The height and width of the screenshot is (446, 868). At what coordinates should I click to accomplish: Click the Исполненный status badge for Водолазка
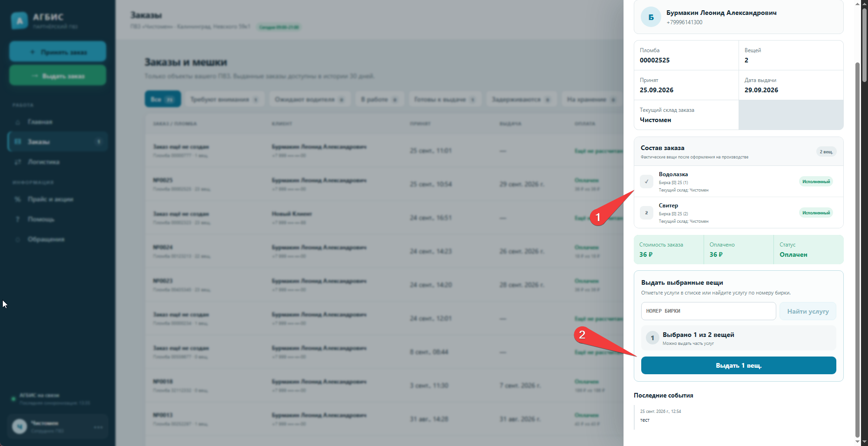816,181
